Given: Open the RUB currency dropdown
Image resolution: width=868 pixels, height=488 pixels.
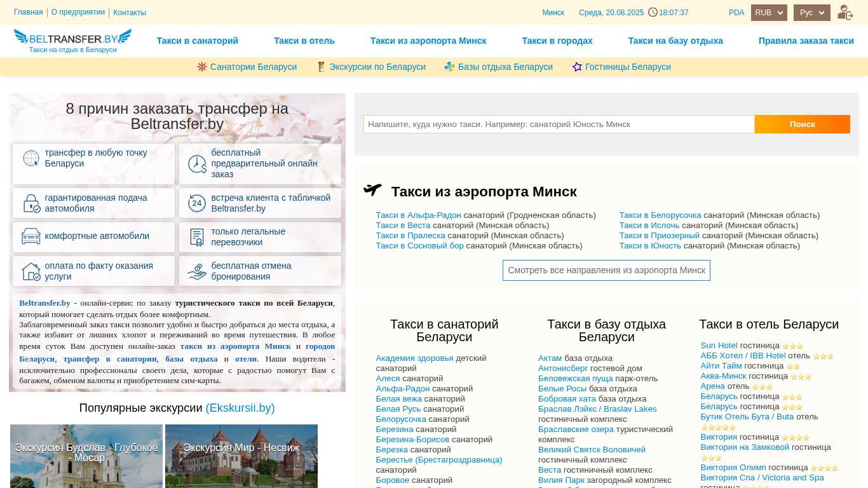Looking at the screenshot, I should point(769,13).
